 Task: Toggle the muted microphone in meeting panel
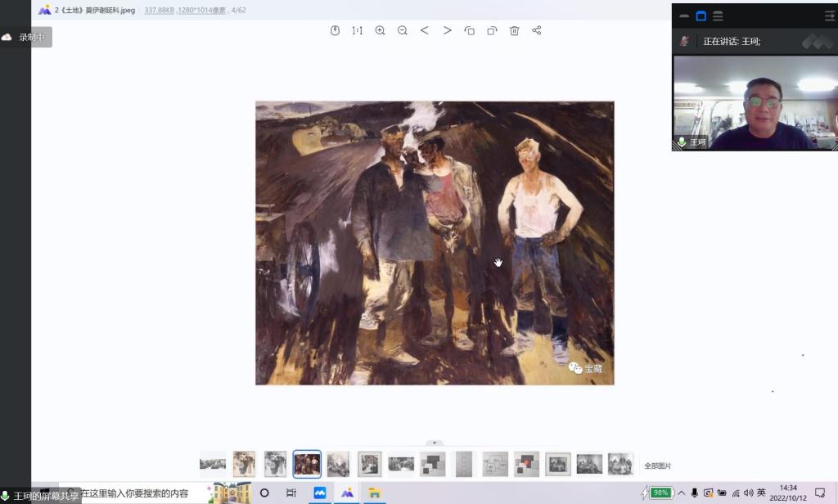point(684,41)
